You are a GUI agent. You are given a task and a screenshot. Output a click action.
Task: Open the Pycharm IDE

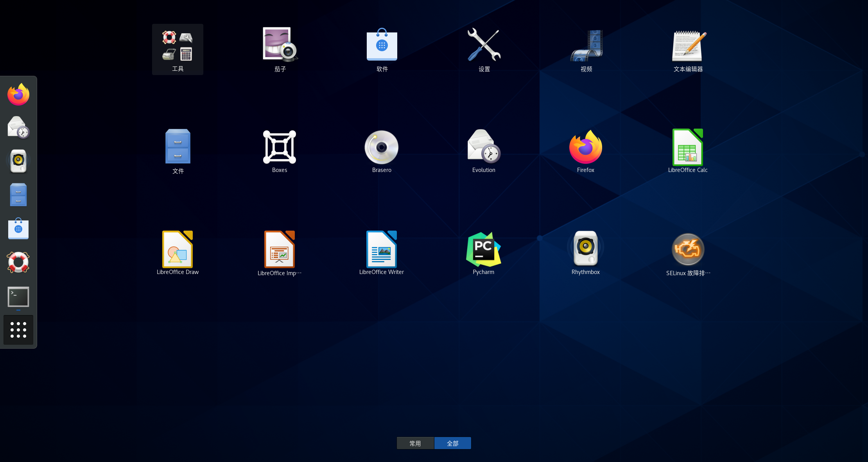(x=484, y=253)
